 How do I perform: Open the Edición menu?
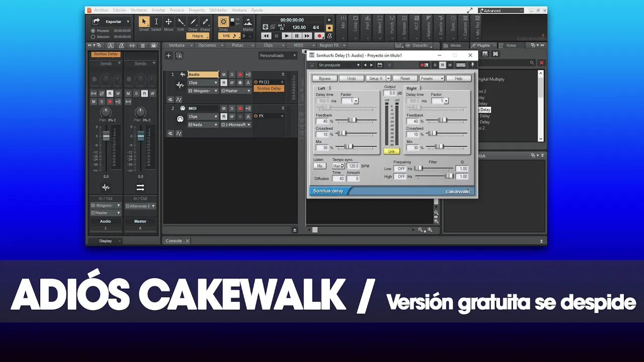click(x=120, y=10)
